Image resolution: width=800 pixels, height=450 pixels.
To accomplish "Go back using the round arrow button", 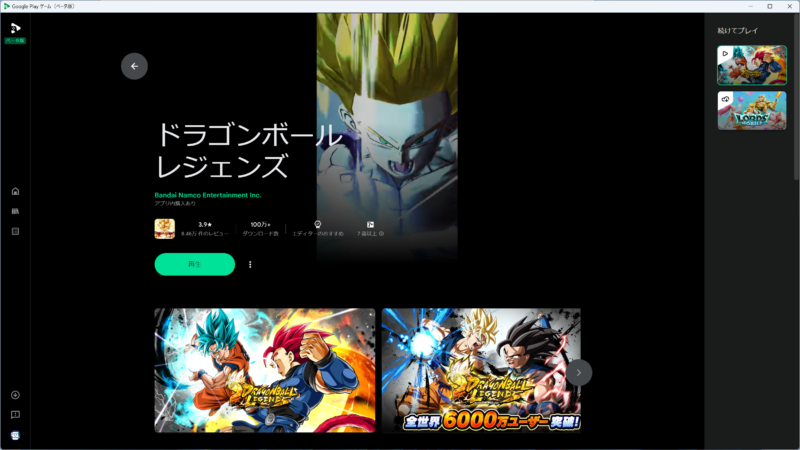I will click(134, 66).
